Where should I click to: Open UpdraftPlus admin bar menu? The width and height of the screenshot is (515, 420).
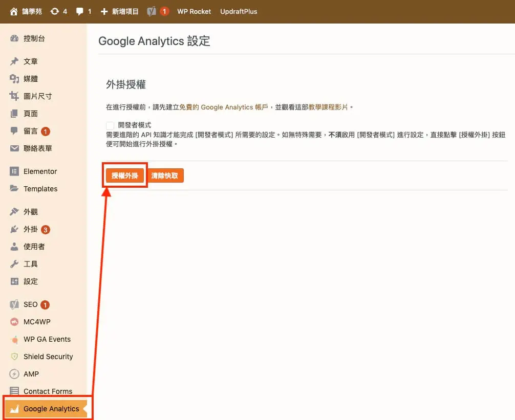pyautogui.click(x=239, y=11)
